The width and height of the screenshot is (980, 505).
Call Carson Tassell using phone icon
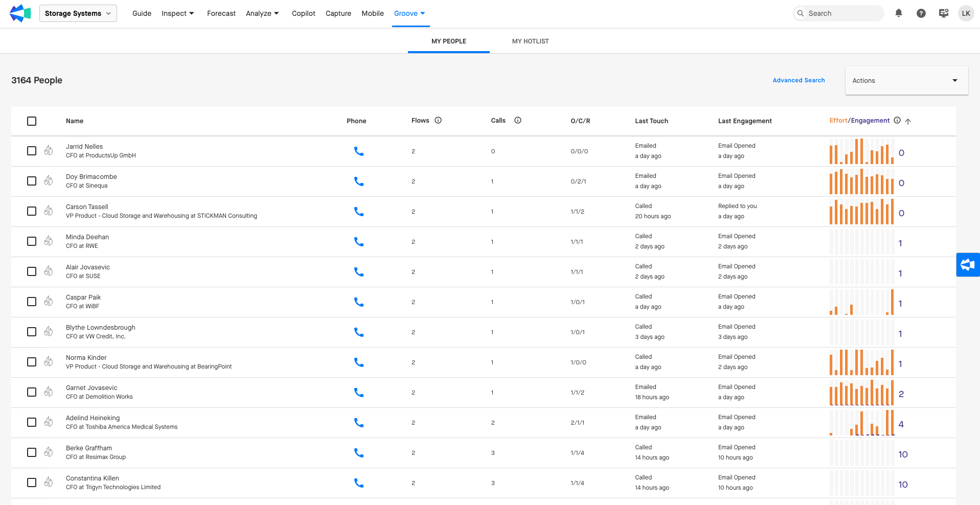pos(359,212)
